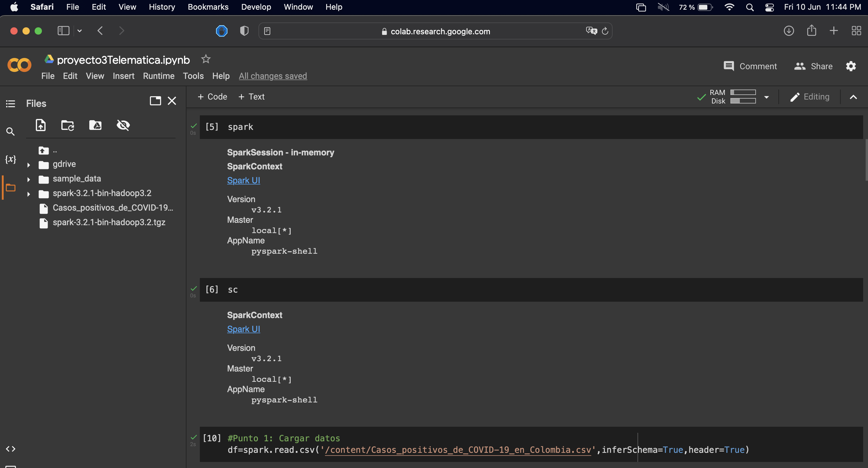Refresh the file browser listing

point(67,125)
